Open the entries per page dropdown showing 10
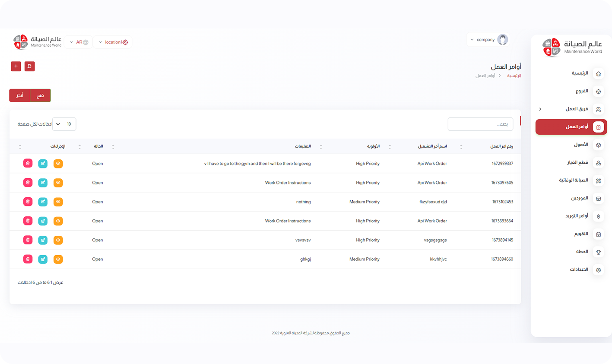The image size is (612, 364). pyautogui.click(x=64, y=124)
